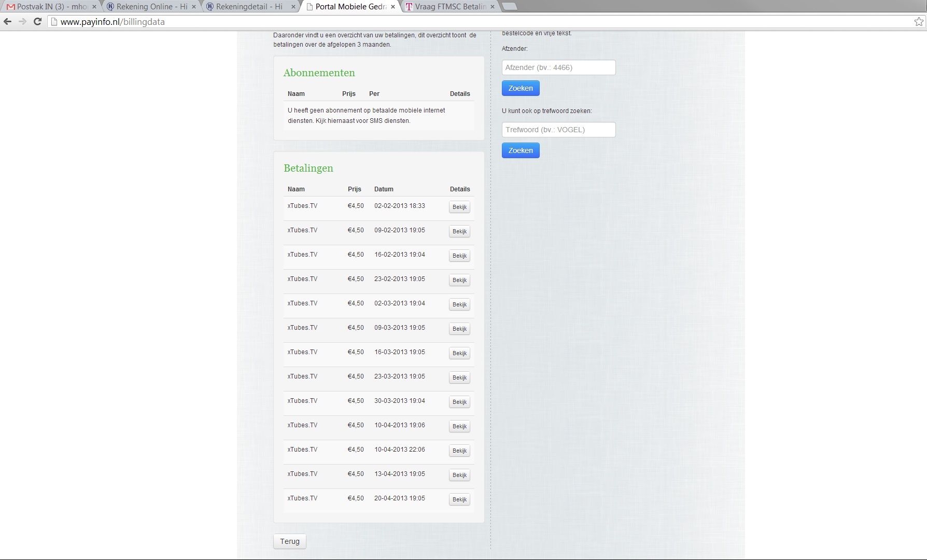Switch to the Rekeningdetail tab
Screen dimensions: 927x560
(x=249, y=7)
